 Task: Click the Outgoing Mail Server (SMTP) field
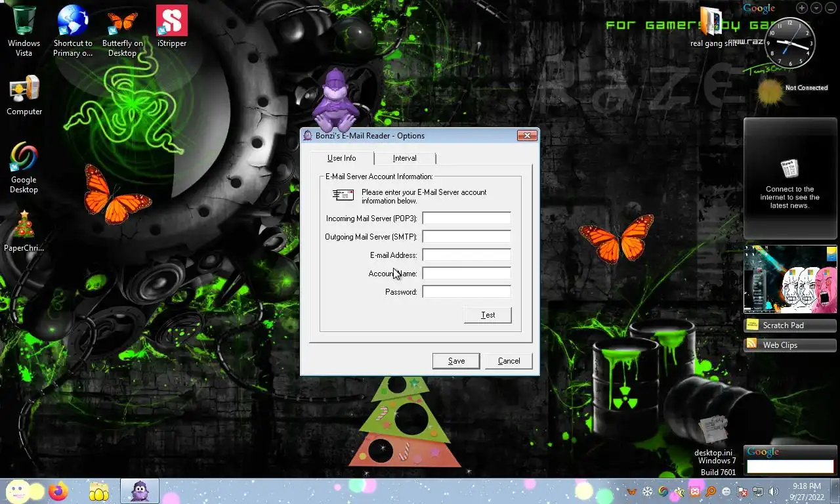point(467,236)
